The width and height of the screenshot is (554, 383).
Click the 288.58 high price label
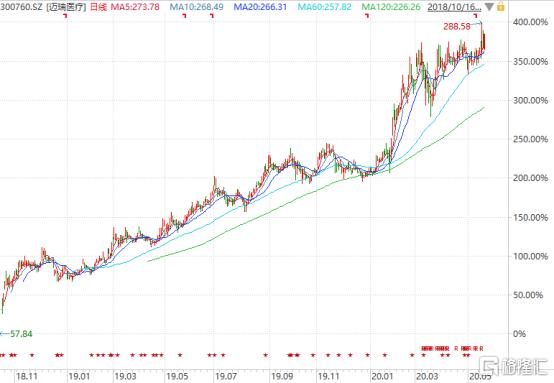(457, 26)
